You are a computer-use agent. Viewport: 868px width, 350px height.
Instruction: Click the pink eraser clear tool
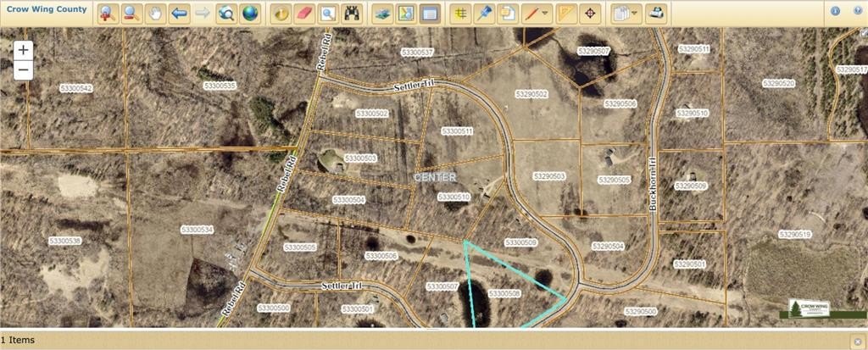tap(304, 14)
